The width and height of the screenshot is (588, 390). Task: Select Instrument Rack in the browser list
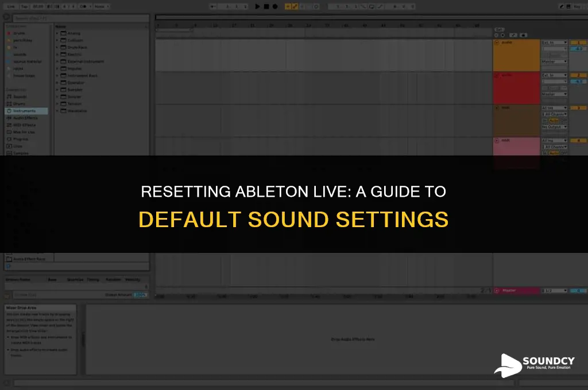tap(83, 76)
